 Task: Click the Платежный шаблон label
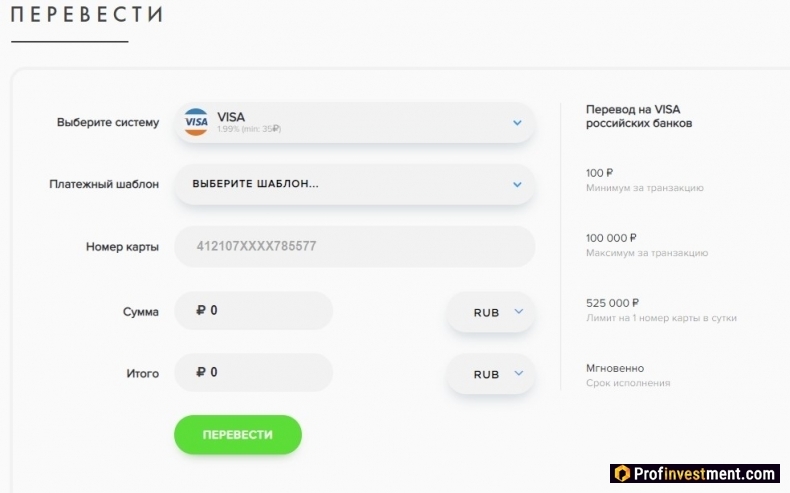104,184
